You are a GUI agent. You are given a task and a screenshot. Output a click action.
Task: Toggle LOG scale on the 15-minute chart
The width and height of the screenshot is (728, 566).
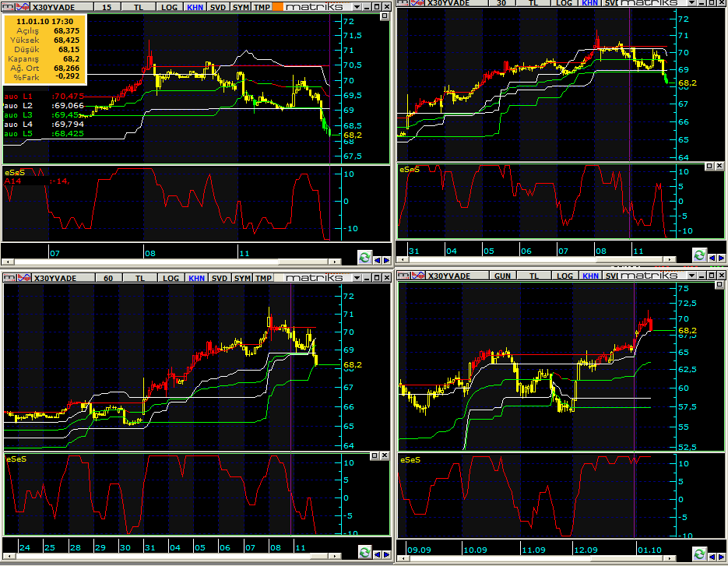coord(169,7)
